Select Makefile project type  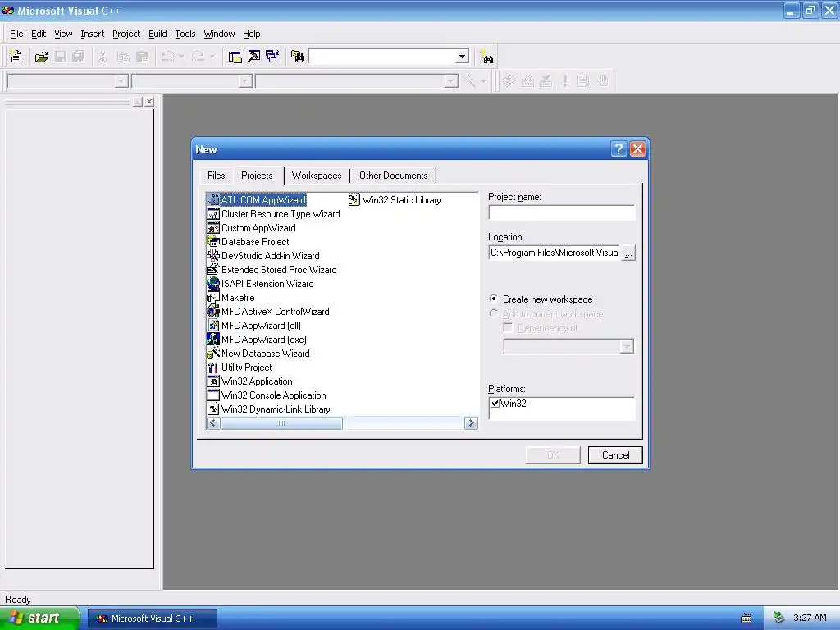pyautogui.click(x=231, y=297)
